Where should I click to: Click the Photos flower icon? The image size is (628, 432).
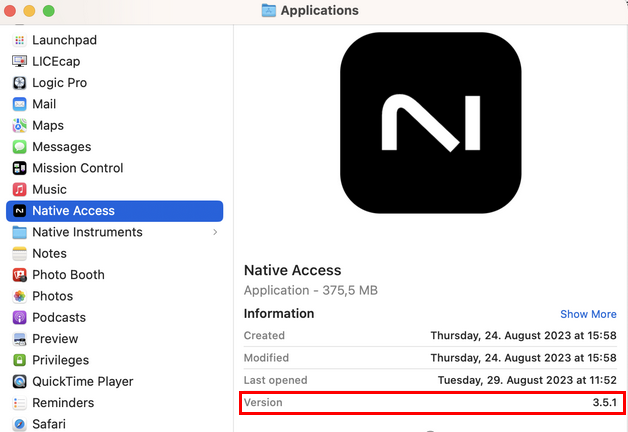[x=19, y=296]
